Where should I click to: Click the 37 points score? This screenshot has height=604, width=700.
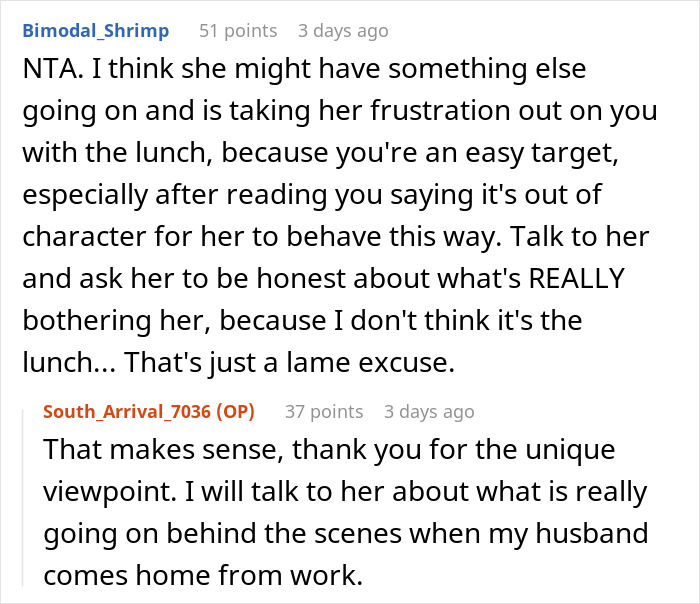click(x=323, y=411)
